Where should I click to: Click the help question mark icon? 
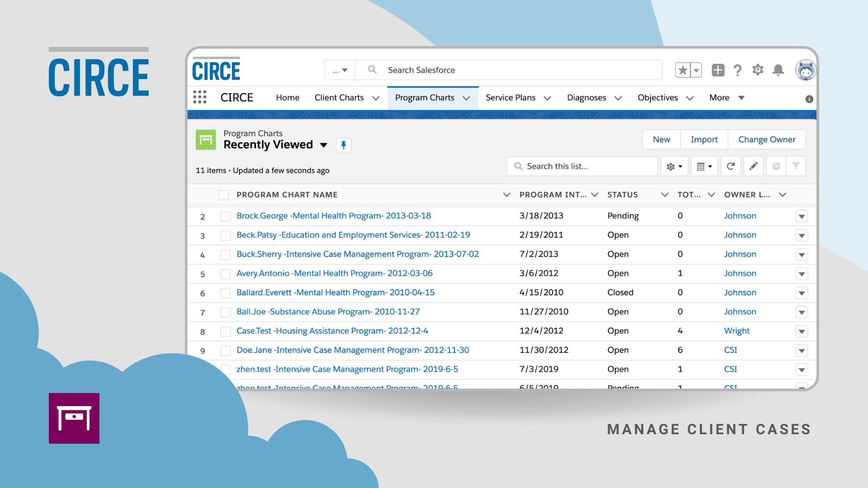point(737,70)
